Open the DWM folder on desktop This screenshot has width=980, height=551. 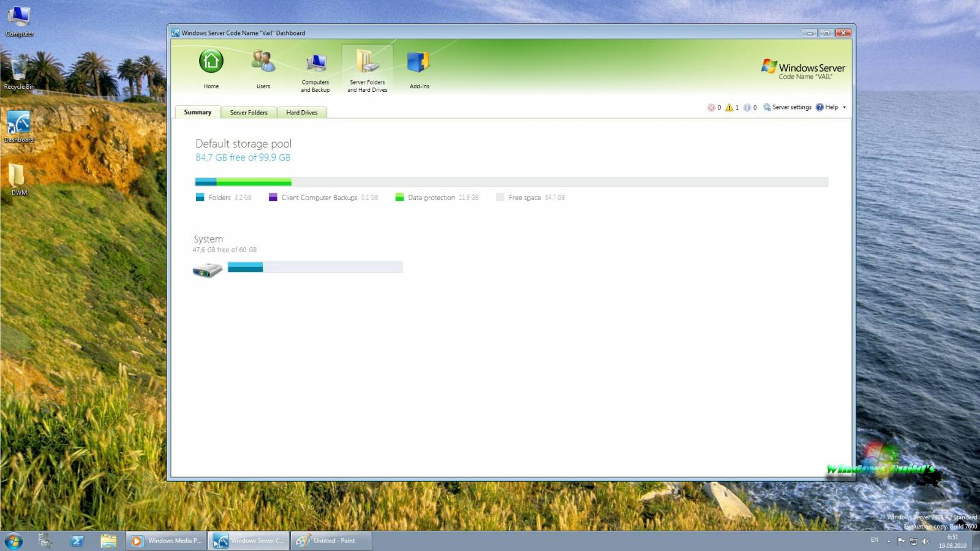tap(19, 179)
